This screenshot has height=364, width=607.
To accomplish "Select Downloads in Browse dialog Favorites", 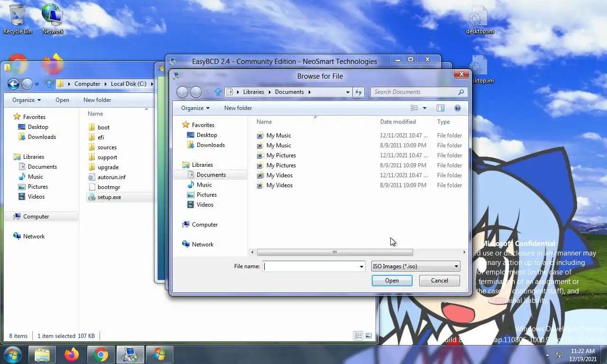I will 211,145.
